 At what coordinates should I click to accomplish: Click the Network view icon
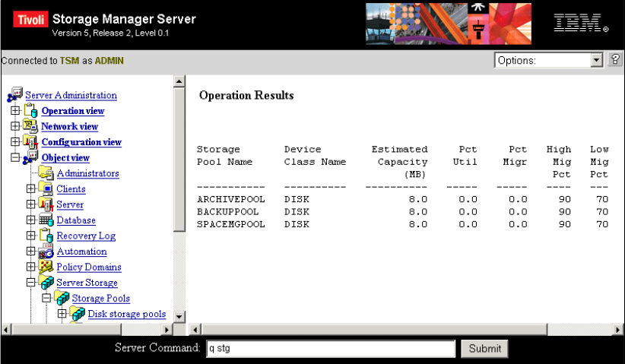[30, 126]
